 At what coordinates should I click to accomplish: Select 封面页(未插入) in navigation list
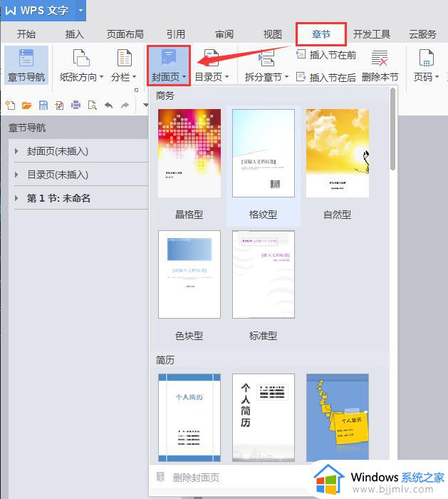[58, 151]
